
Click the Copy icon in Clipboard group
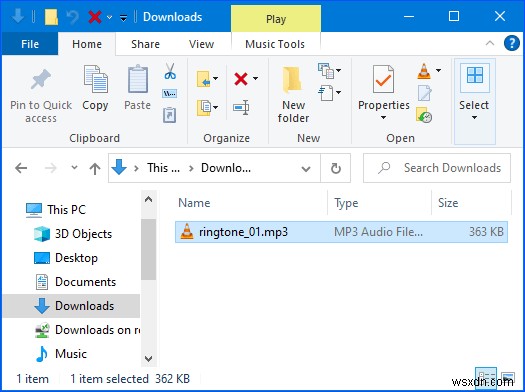click(96, 79)
